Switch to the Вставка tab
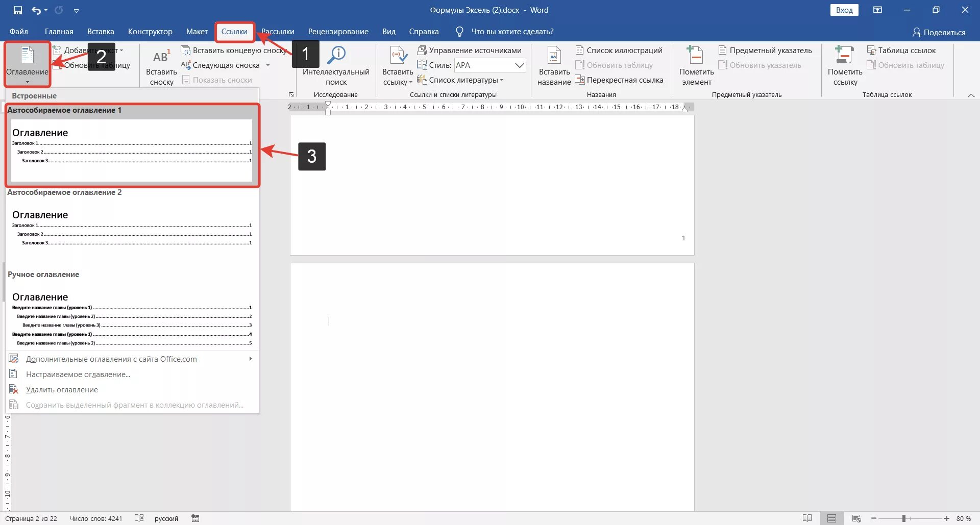The image size is (980, 525). coord(101,32)
